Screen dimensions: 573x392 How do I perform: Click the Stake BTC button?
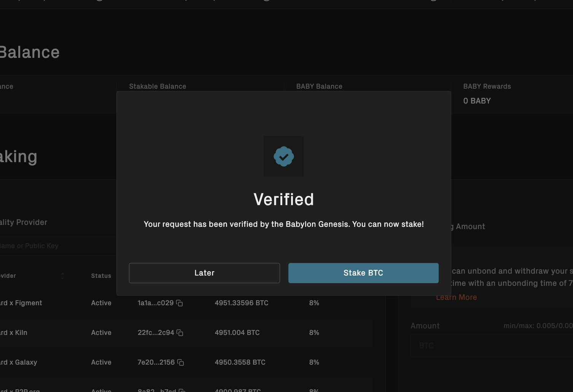[363, 273]
